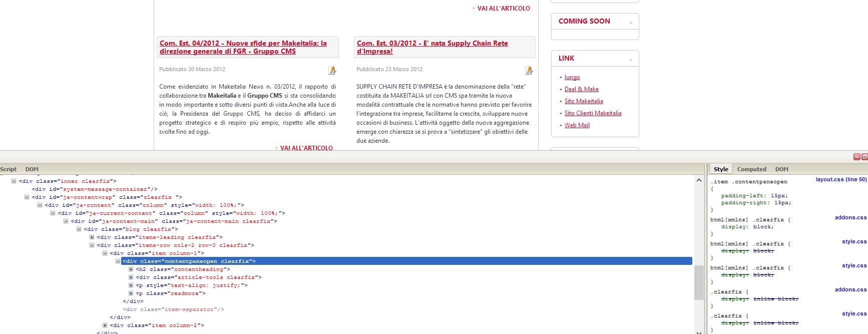Open the DOM tab next to Computed

pyautogui.click(x=781, y=169)
